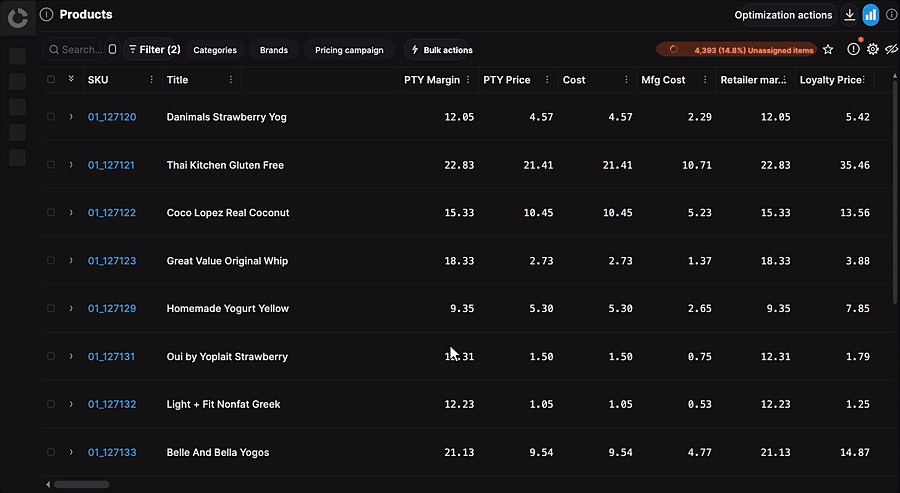Open PTY Margin column options menu
This screenshot has width=900, height=493.
point(468,80)
